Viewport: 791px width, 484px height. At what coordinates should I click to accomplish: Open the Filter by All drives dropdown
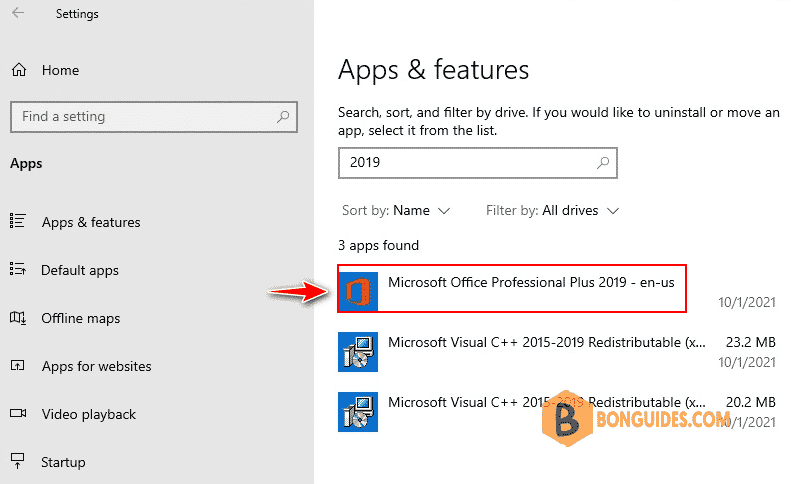553,211
